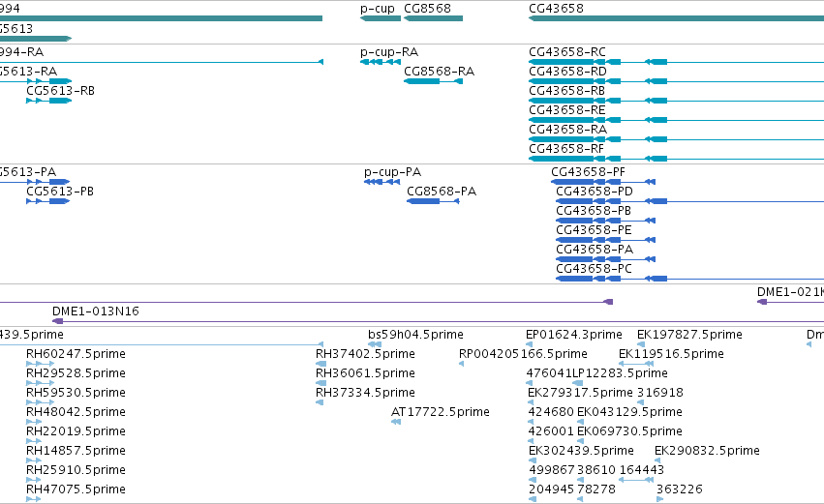Select EST label 363226
The image size is (824, 504).
pyautogui.click(x=679, y=489)
